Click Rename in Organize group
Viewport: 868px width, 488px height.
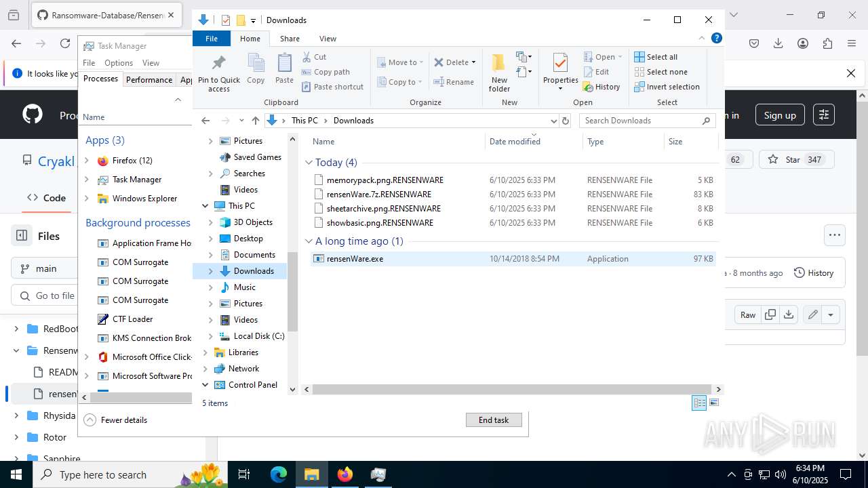pos(454,82)
